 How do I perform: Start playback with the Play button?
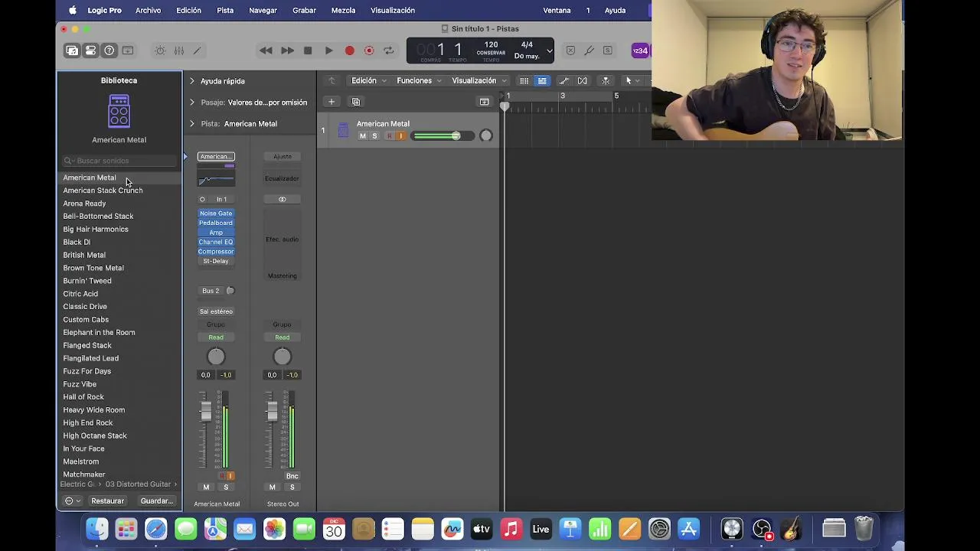click(x=328, y=51)
